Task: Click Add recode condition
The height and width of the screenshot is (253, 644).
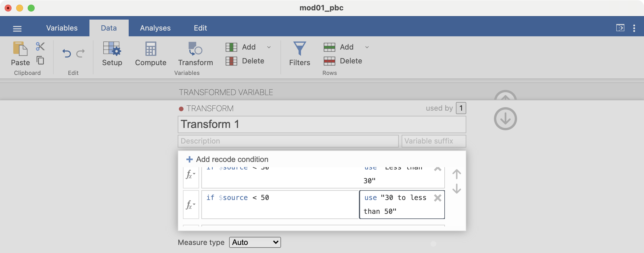Action: (228, 159)
